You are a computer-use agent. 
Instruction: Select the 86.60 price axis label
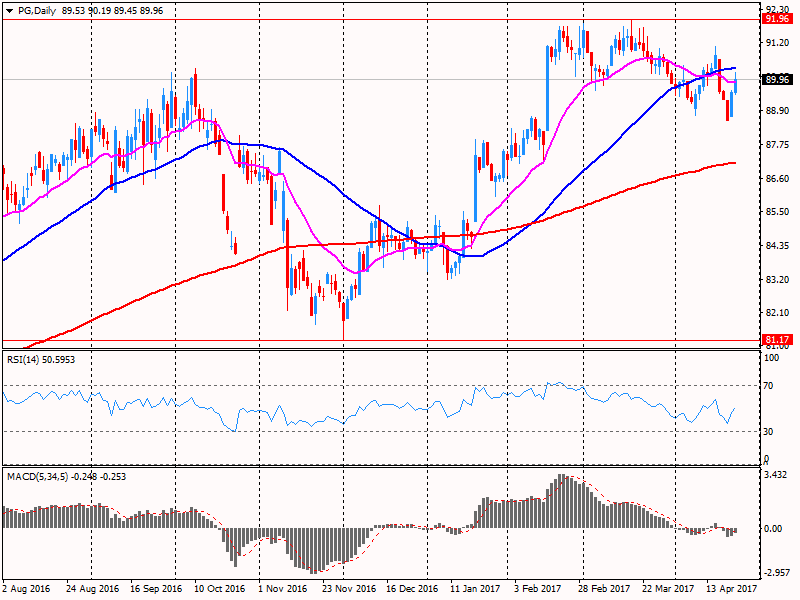[778, 179]
